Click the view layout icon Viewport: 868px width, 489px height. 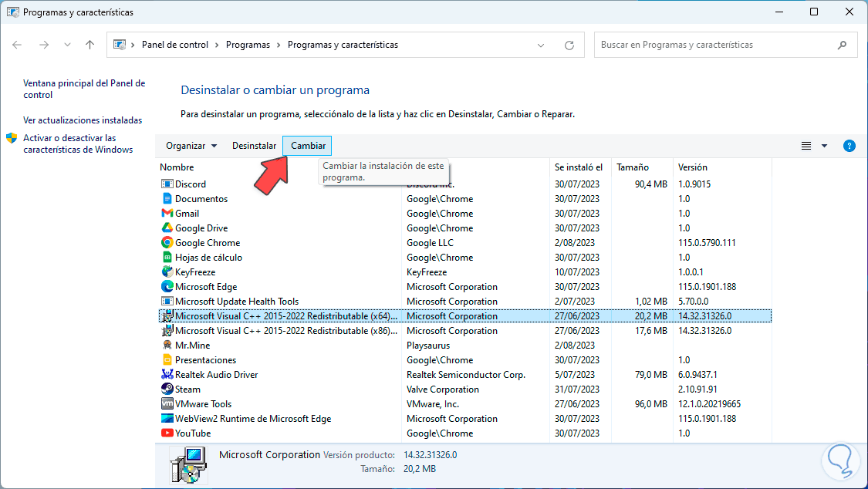pos(806,146)
